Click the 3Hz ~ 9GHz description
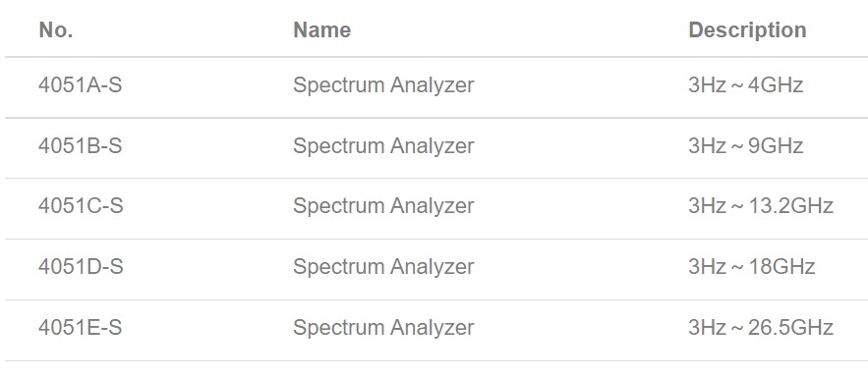 (746, 146)
